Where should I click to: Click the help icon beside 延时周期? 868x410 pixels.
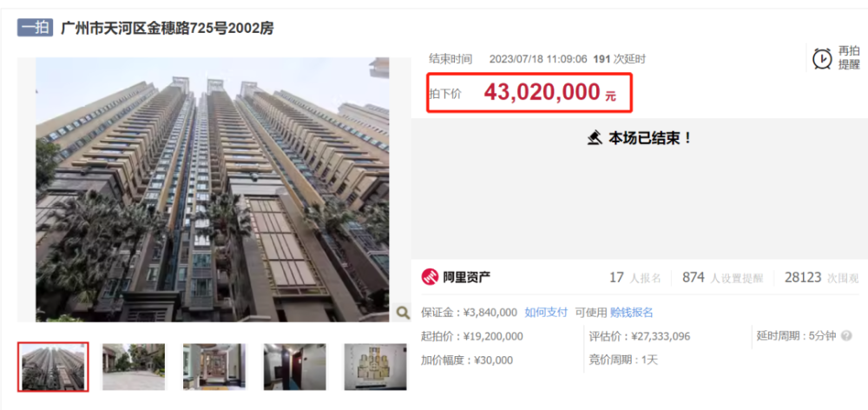(x=845, y=336)
